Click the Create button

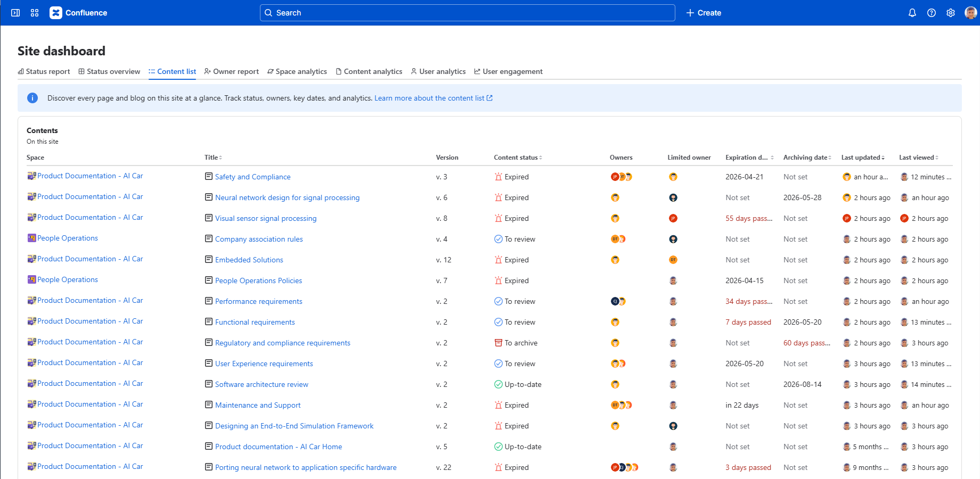click(704, 13)
